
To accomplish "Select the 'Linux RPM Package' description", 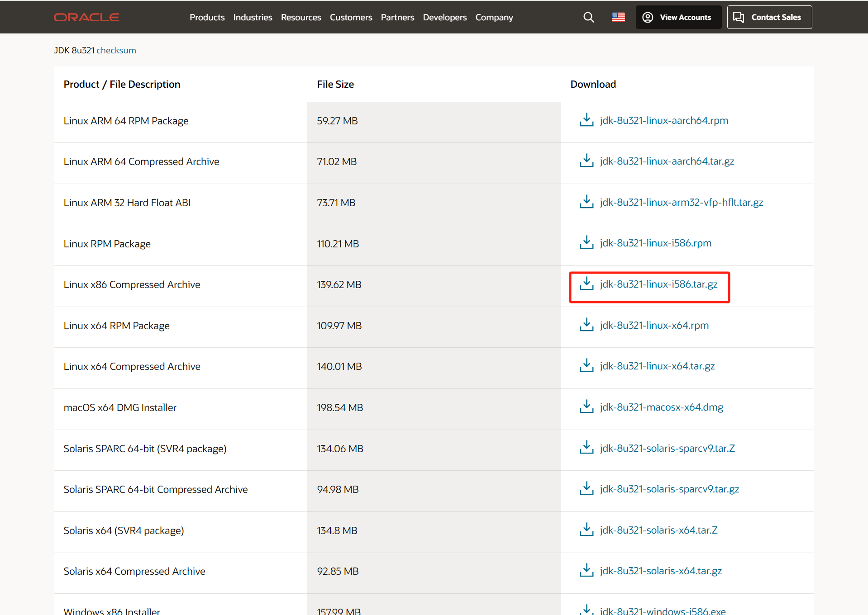I will [x=107, y=244].
